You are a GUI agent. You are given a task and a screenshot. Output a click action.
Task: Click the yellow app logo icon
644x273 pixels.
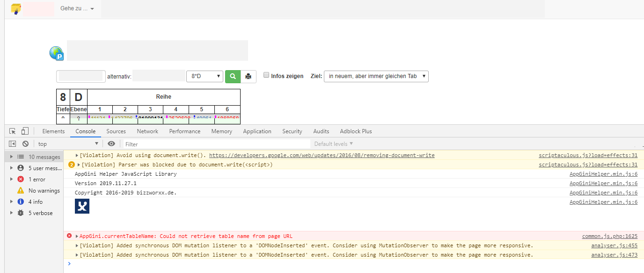pyautogui.click(x=15, y=9)
